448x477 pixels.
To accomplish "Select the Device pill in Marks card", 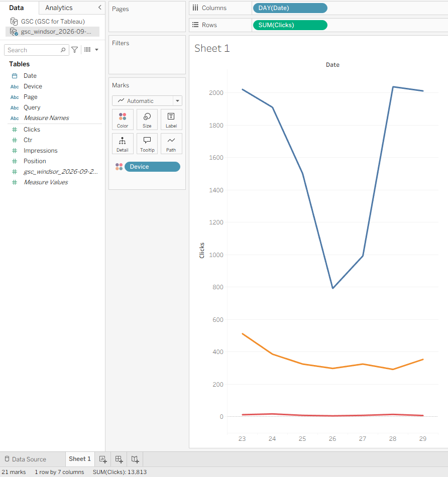I will 152,167.
